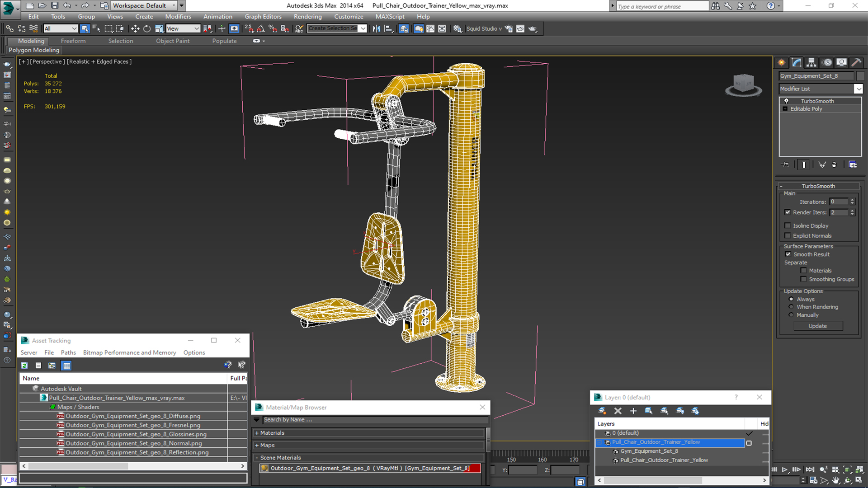The image size is (868, 488).
Task: Delete highlighted layers in Layer dialog
Action: 618,411
